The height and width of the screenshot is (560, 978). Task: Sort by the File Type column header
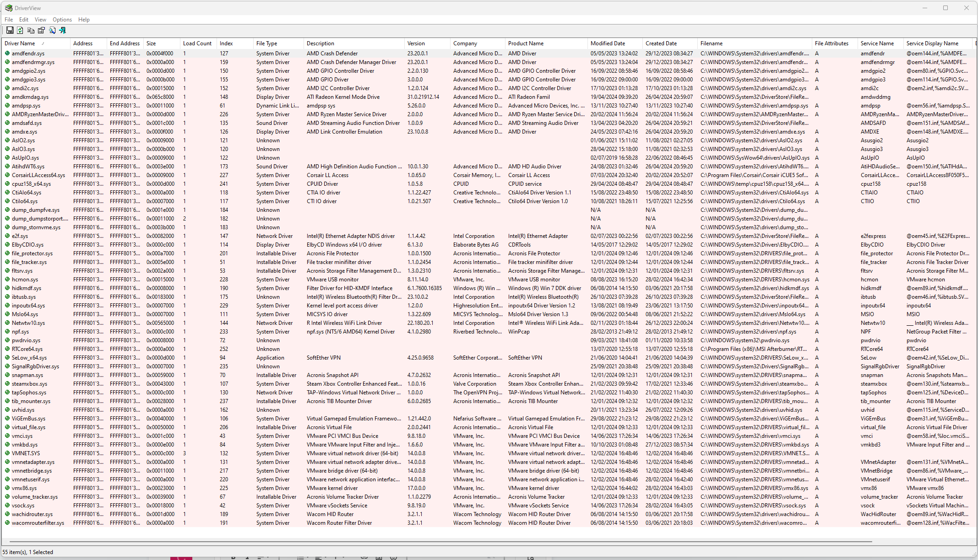click(279, 43)
